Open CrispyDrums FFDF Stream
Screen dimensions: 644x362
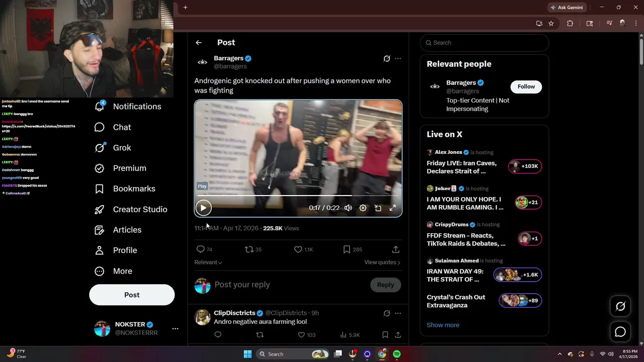point(484,234)
